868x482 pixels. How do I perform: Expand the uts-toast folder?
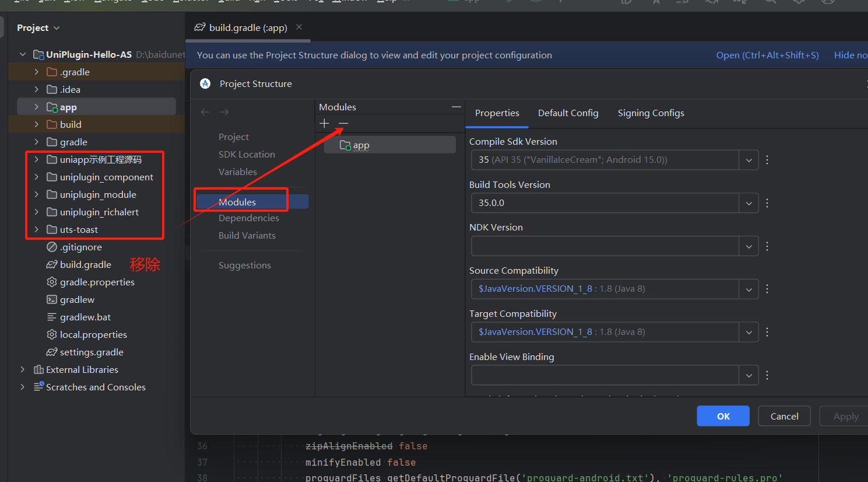click(x=36, y=229)
